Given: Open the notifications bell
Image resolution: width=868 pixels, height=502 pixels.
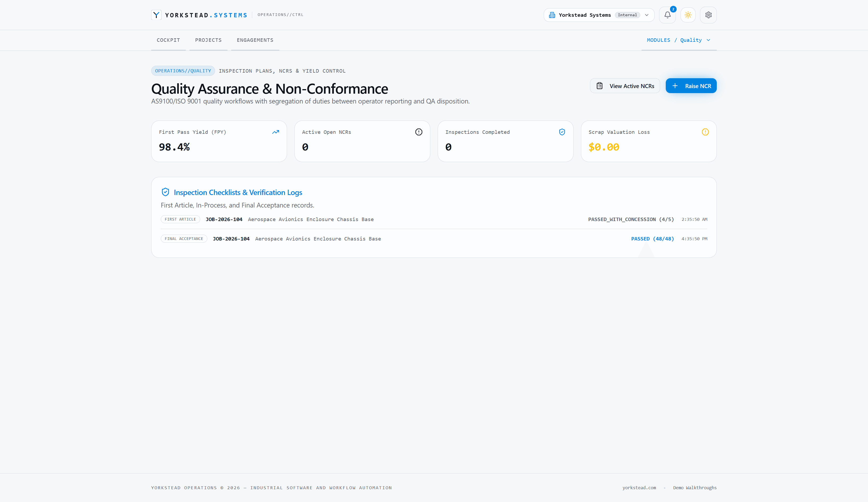Looking at the screenshot, I should (x=667, y=15).
